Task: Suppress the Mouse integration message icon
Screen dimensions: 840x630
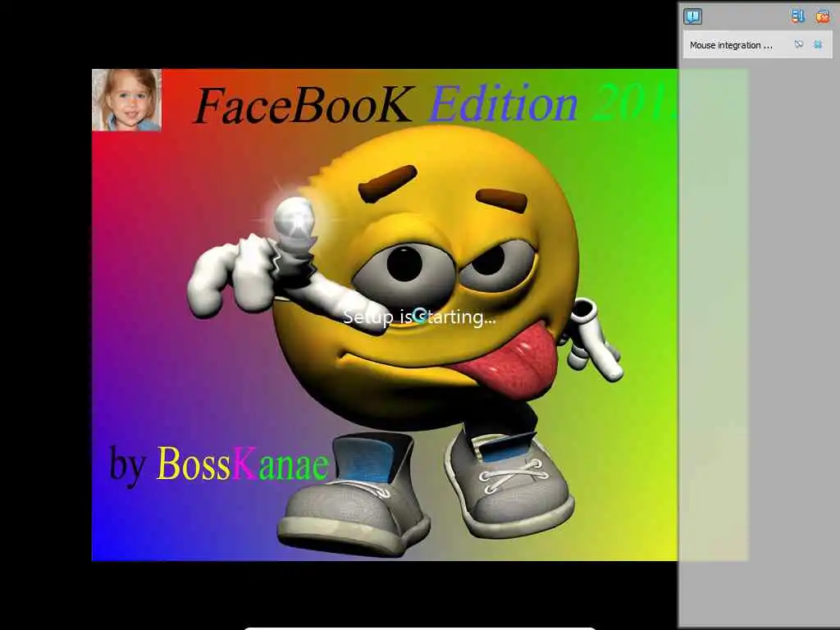Action: pos(799,44)
